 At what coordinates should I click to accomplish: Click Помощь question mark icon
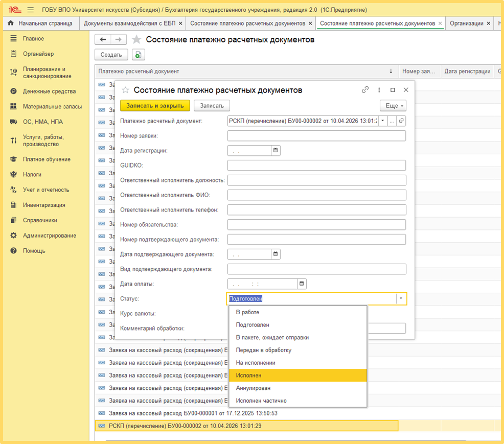[x=13, y=250]
